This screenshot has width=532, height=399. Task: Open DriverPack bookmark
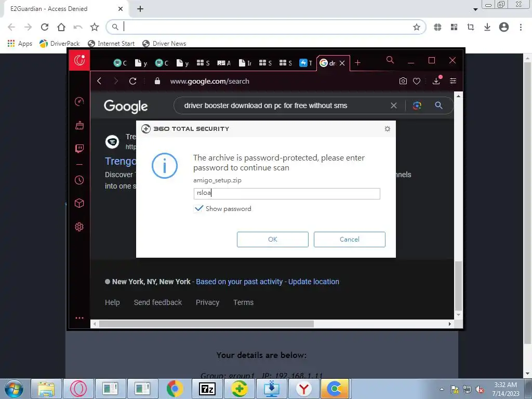pos(60,44)
